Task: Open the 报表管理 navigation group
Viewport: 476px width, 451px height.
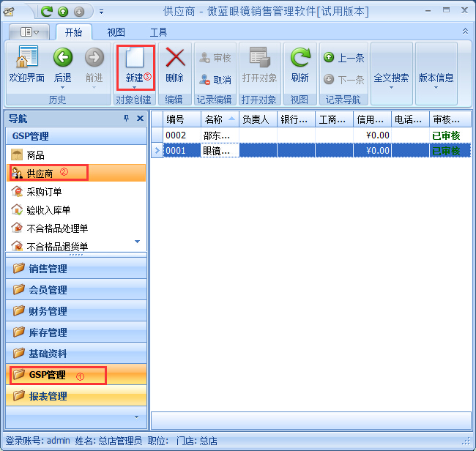Action: click(48, 396)
